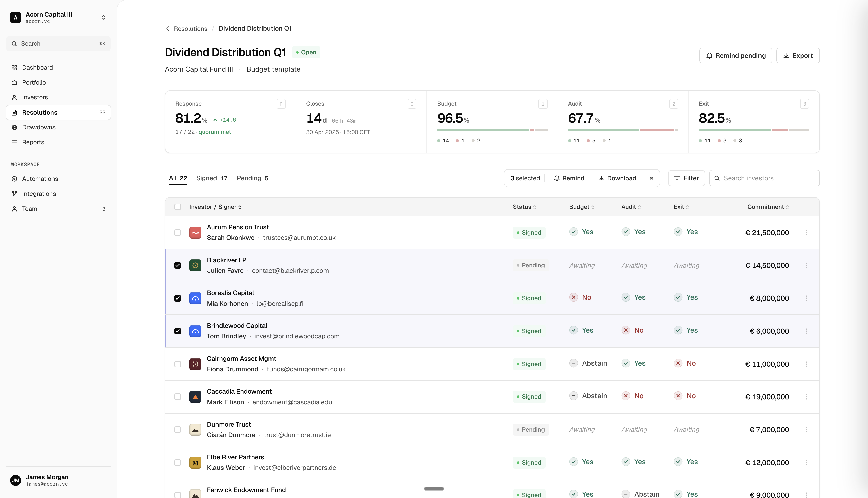Click the Budget template link

(273, 69)
